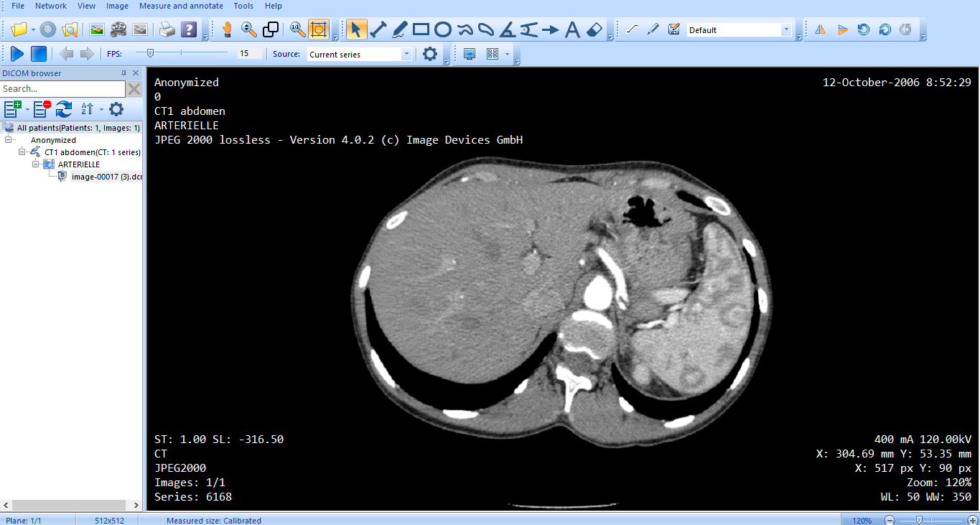Rotate the image counterclockwise
The width and height of the screenshot is (980, 525).
863,29
